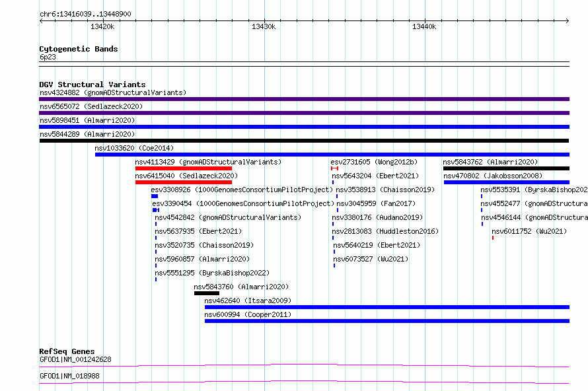Click the 13430k ruler tick label

point(264,26)
